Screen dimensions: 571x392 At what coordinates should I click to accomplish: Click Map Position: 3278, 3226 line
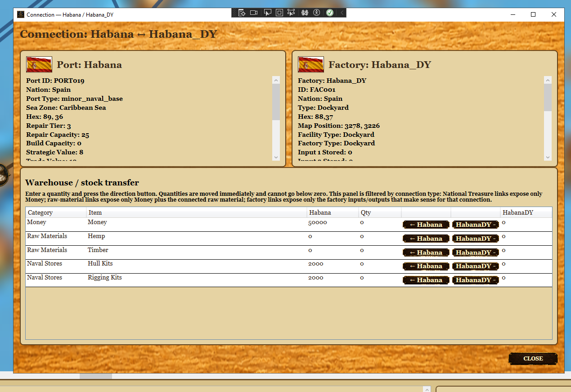pyautogui.click(x=339, y=126)
